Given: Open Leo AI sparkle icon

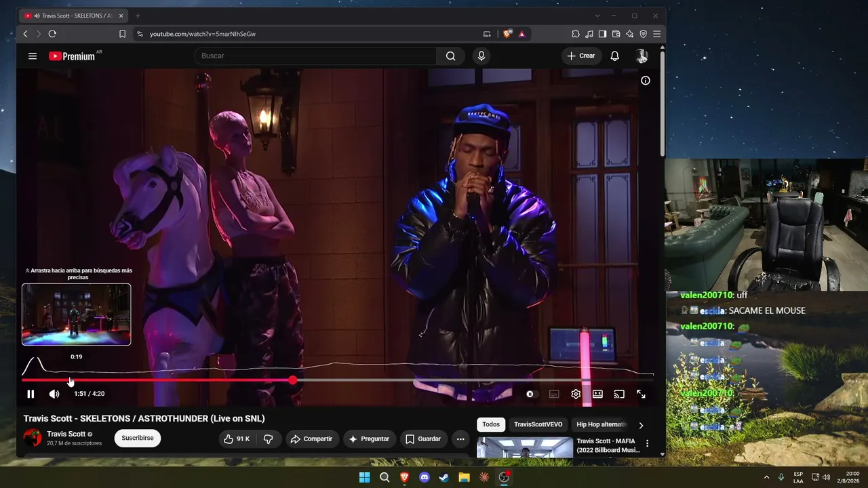Looking at the screenshot, I should (629, 34).
